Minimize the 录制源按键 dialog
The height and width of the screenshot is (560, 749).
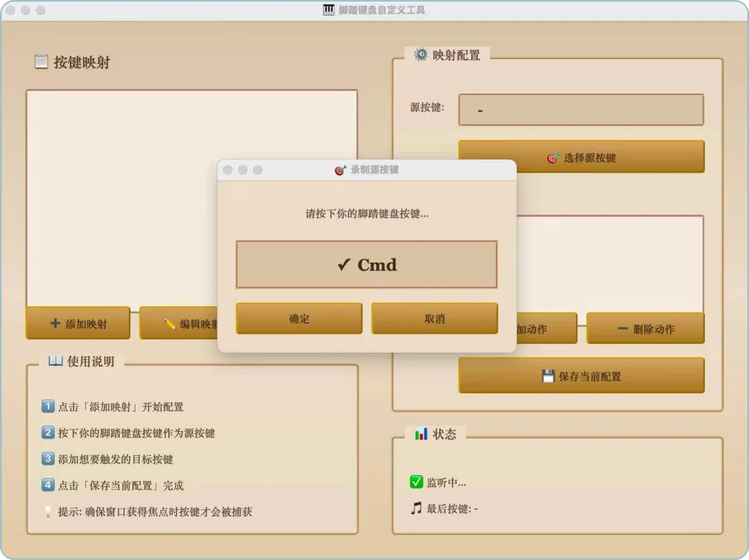tap(243, 170)
